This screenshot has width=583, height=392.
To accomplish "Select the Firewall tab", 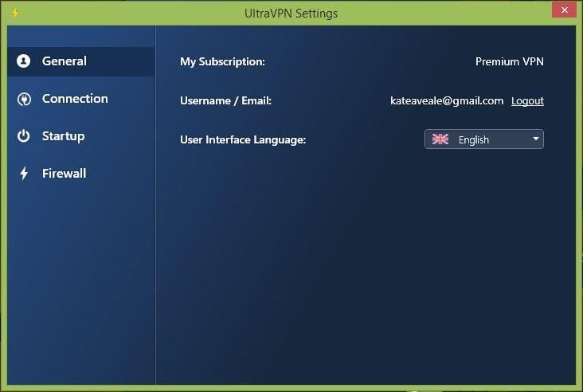I will 81,174.
